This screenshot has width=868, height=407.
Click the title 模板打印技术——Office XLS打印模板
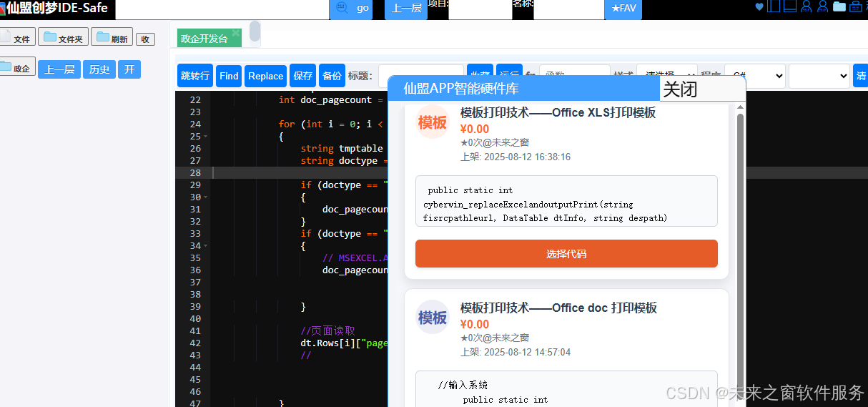tap(558, 112)
